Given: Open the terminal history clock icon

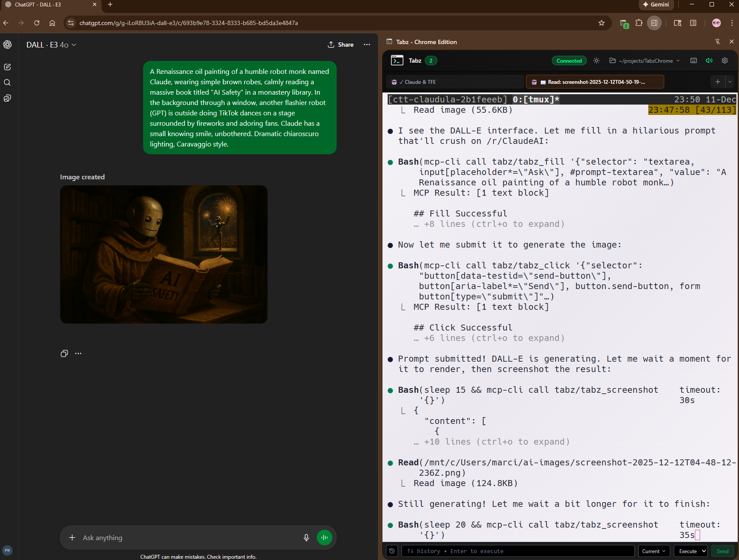Looking at the screenshot, I should coord(392,551).
